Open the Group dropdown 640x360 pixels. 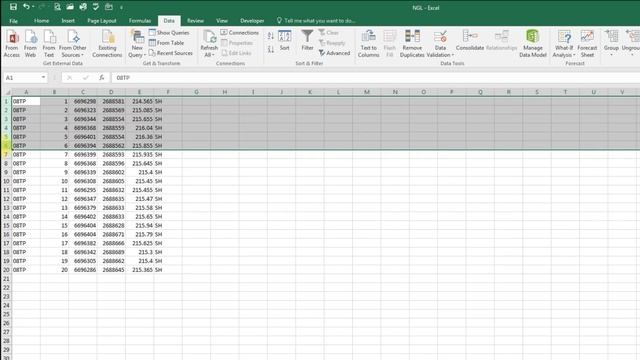click(611, 44)
